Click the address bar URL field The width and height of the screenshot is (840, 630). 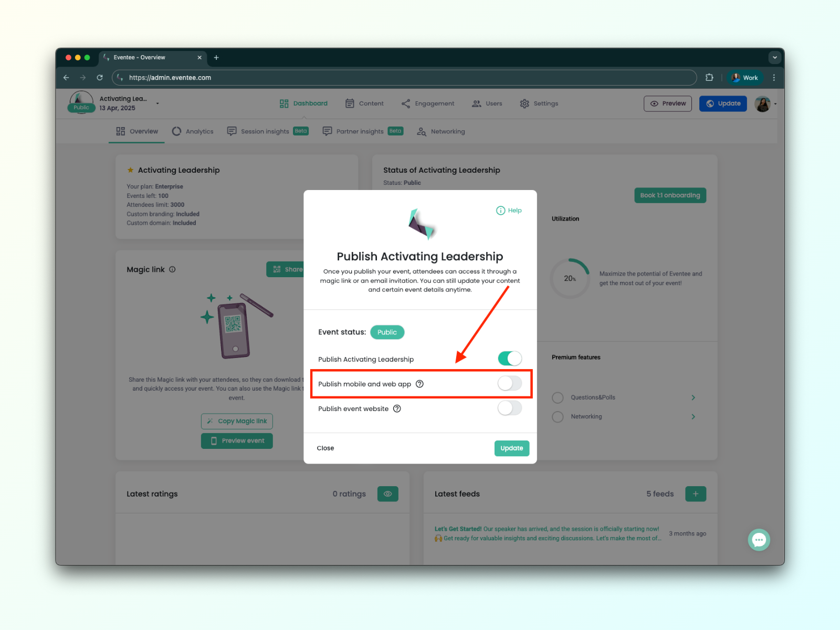tap(404, 78)
